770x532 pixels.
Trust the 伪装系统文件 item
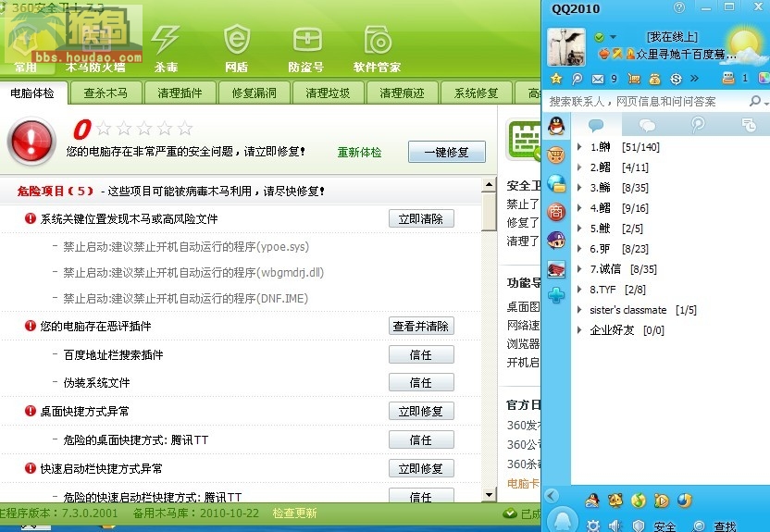click(x=421, y=382)
